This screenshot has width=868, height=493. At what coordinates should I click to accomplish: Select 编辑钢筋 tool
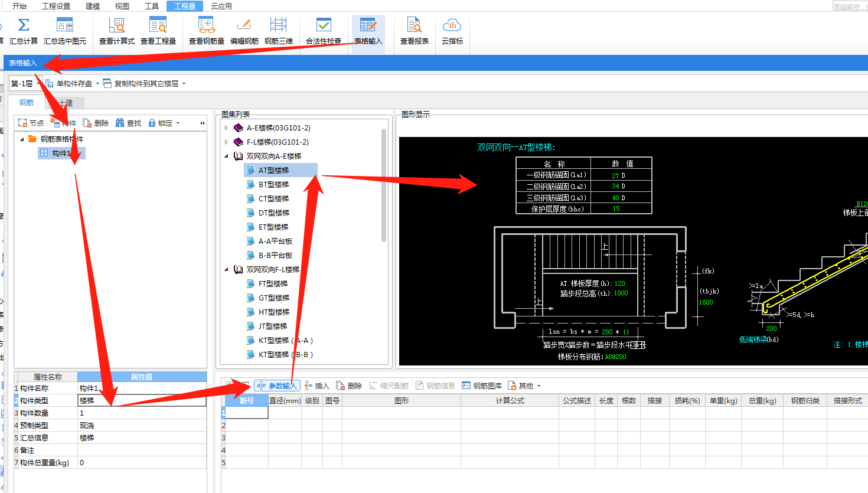click(x=244, y=31)
